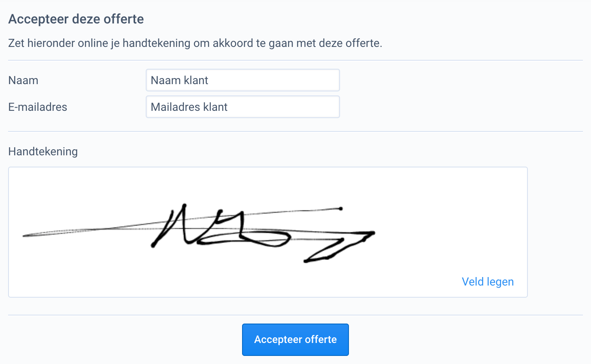
Task: Confirm acceptance by clicking Accepteer offerte
Action: point(295,340)
